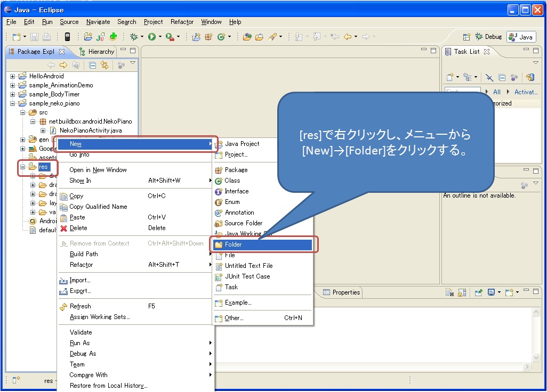Select the HelloAndroid project in the tree
547x392 pixels.
point(46,76)
